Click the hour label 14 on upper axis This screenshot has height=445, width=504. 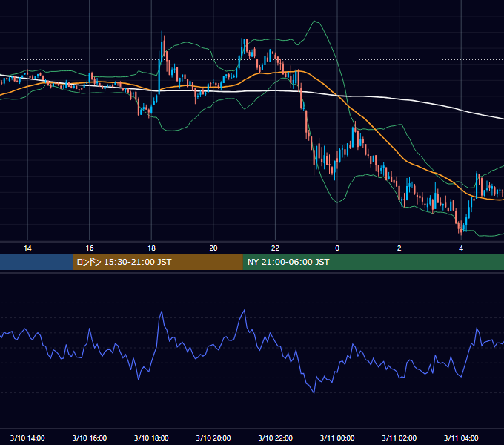coord(27,248)
